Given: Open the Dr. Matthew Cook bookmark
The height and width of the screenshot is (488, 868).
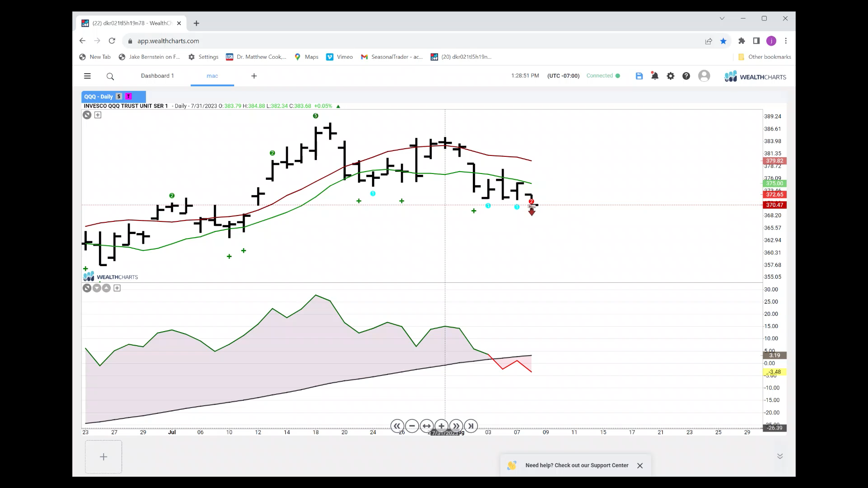Looking at the screenshot, I should click(256, 57).
